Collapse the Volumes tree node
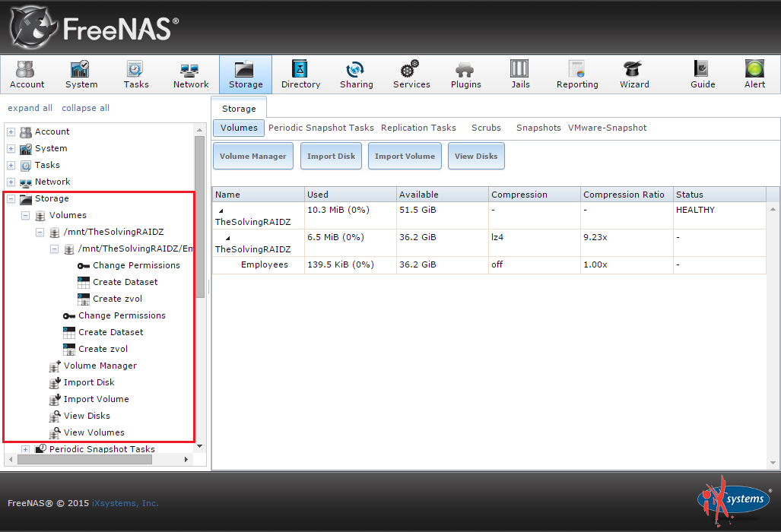781x532 pixels. [x=25, y=216]
